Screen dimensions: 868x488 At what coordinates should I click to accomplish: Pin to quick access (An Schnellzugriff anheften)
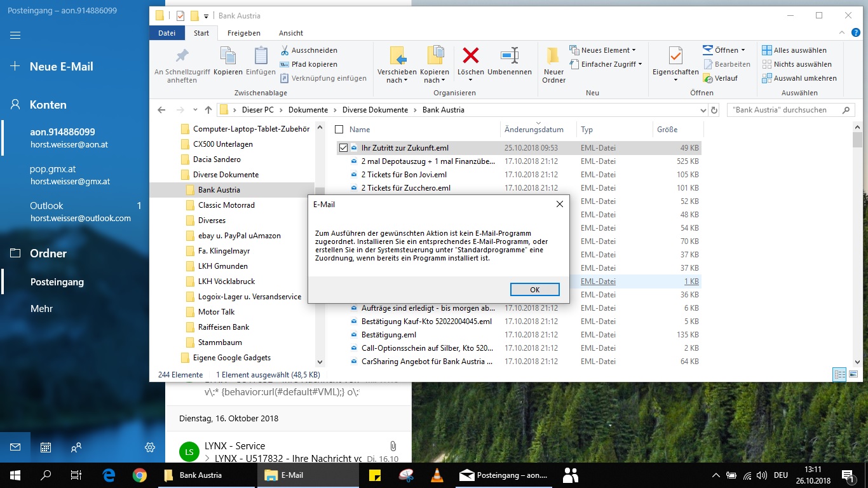[x=182, y=64]
